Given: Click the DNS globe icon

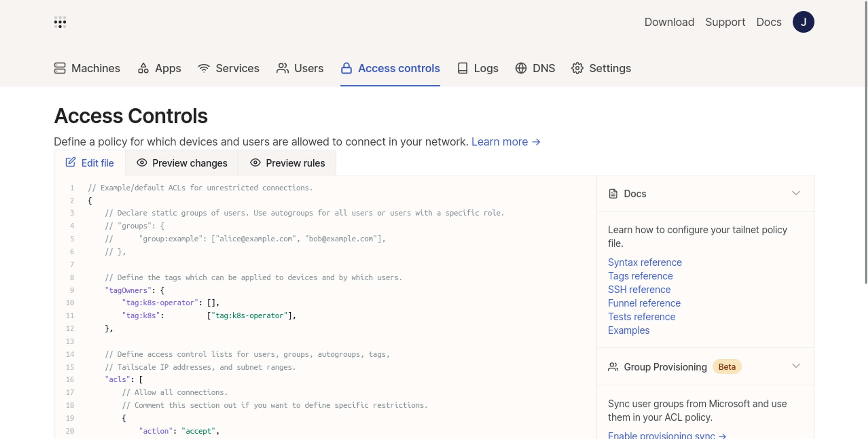Looking at the screenshot, I should click(521, 68).
